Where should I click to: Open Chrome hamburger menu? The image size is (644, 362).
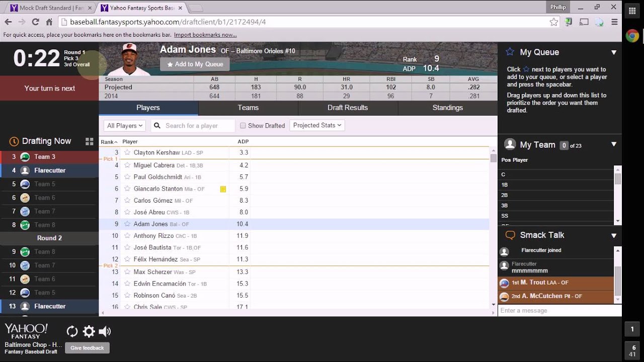coord(614,22)
